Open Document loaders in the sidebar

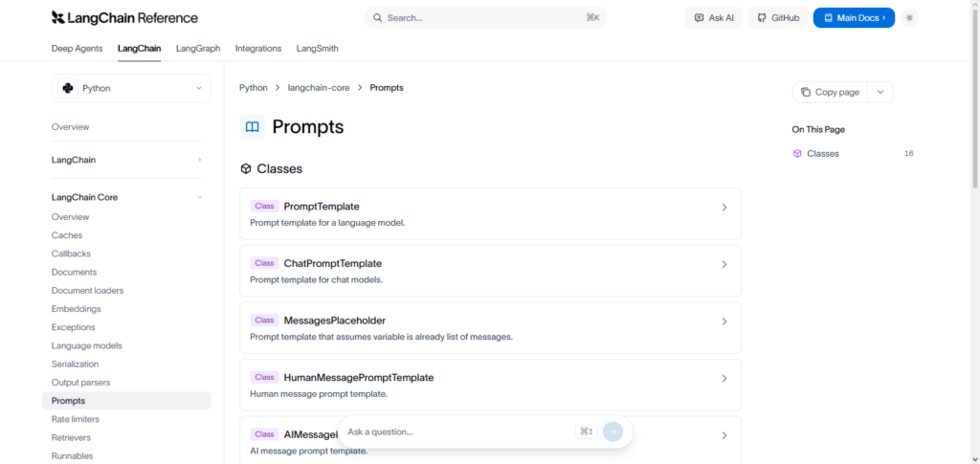click(x=87, y=291)
